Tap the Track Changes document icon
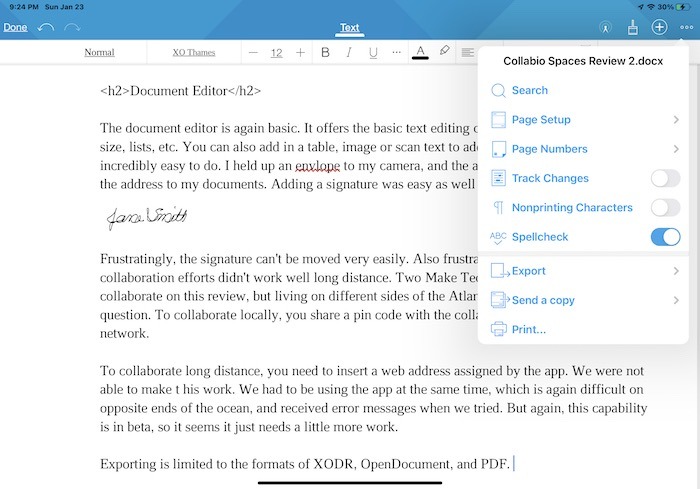Viewport: 700px width, 489px height. (498, 178)
